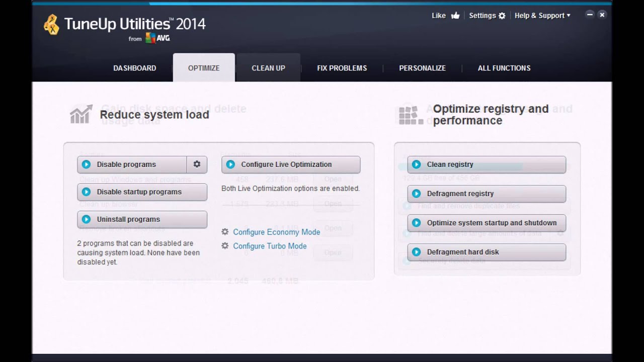Click gear icon next to Configure Turbo Mode
Viewport: 644px width, 362px height.
click(225, 246)
